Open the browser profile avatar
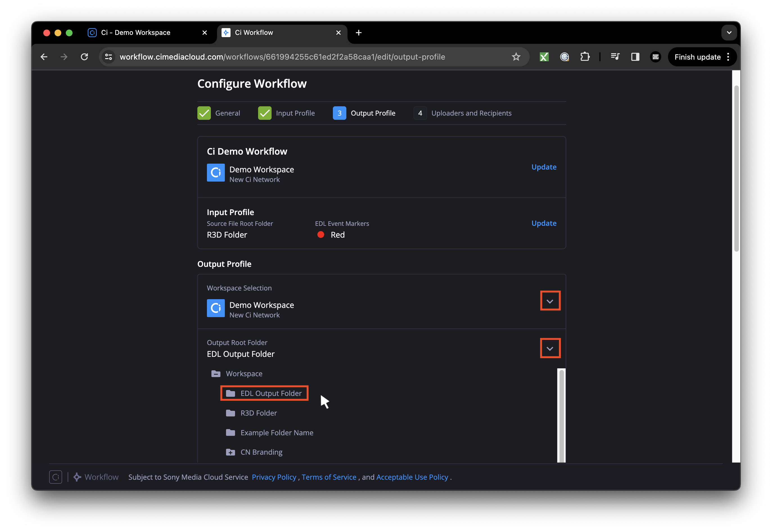Viewport: 772px width, 532px height. coord(655,57)
